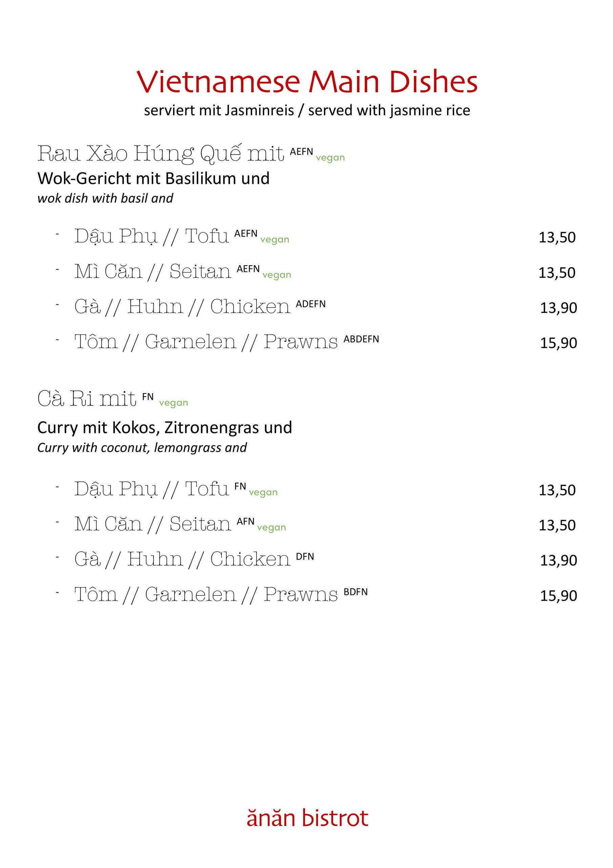Click the "Wok-Gericht mit Basilikum und" description
This screenshot has height=868, width=613.
pyautogui.click(x=154, y=178)
